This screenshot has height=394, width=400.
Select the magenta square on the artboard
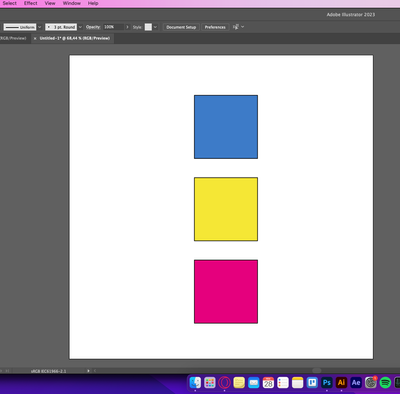point(226,292)
